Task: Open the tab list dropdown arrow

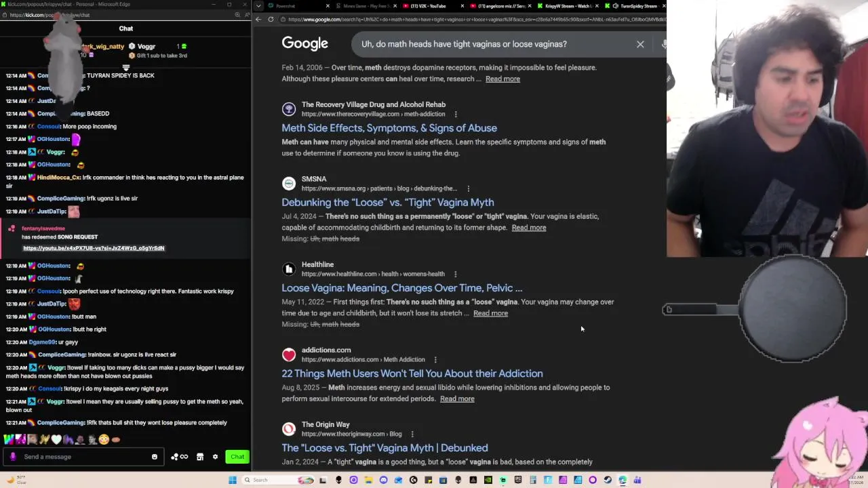Action: (258, 5)
